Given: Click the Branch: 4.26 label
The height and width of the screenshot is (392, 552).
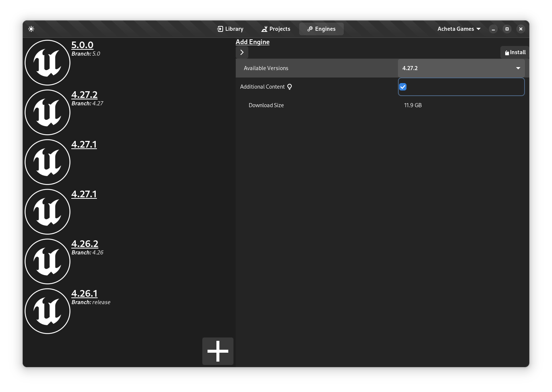Looking at the screenshot, I should click(87, 253).
